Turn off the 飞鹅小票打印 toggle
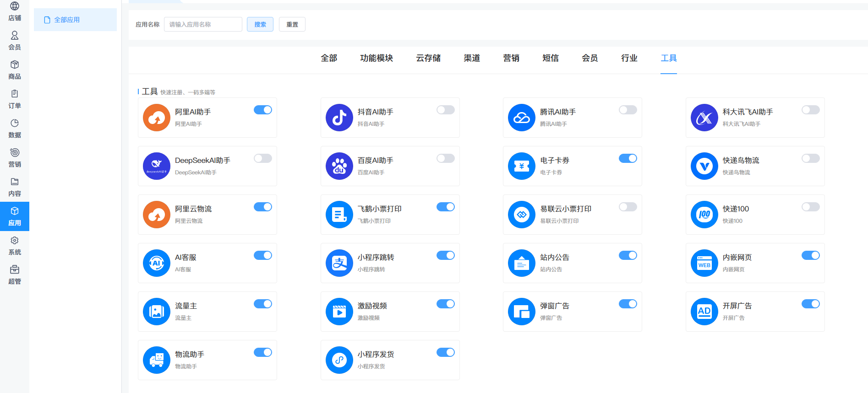This screenshot has height=393, width=868. tap(446, 207)
